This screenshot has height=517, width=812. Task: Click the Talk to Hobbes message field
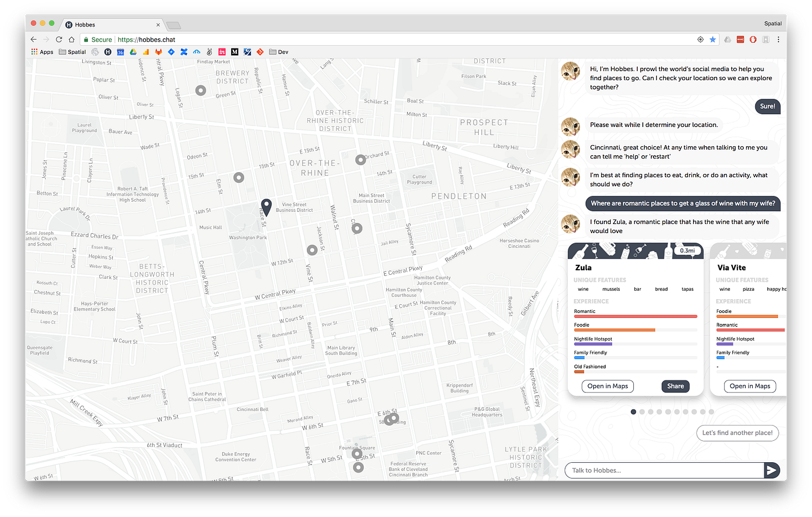(664, 470)
